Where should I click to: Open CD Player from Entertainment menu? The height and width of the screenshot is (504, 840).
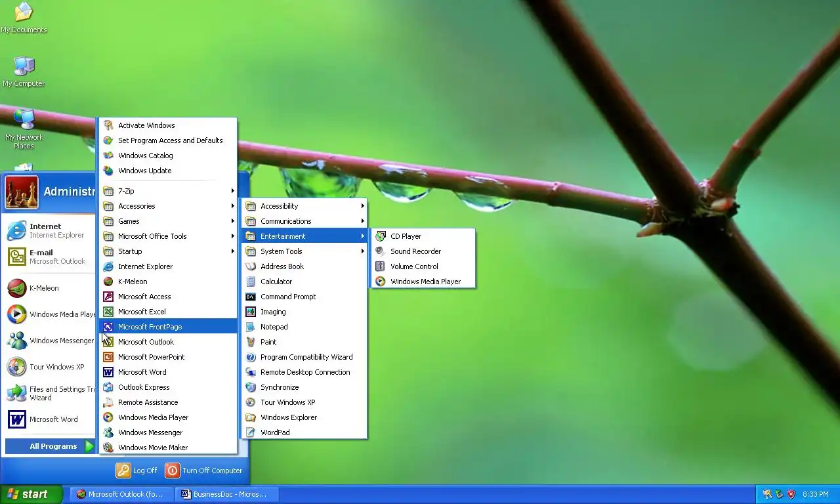pos(422,236)
